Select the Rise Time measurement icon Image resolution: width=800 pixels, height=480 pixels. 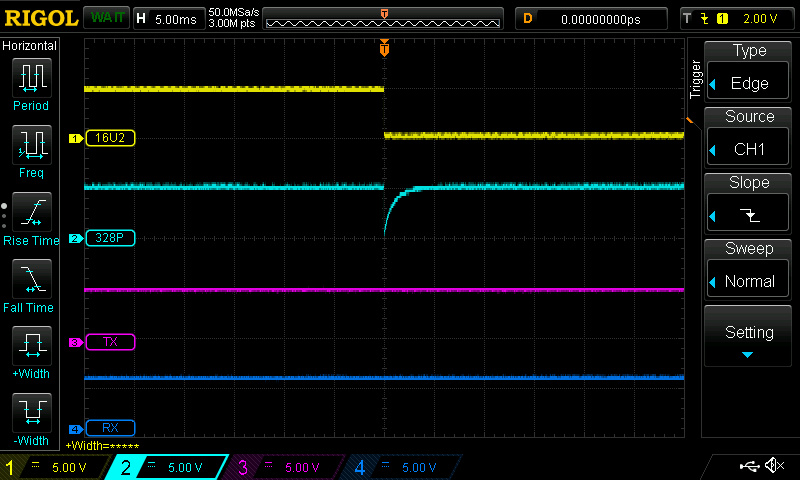(32, 212)
